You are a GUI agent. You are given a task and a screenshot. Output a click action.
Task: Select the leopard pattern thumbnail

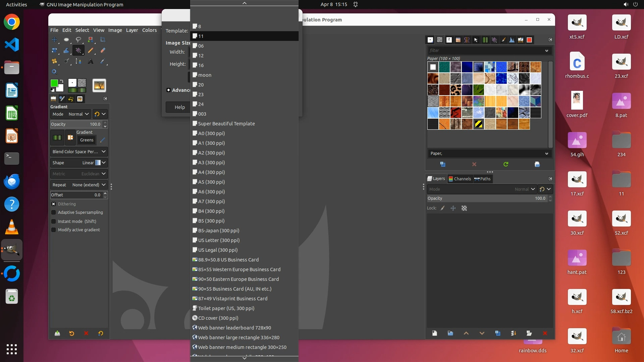[x=455, y=90]
